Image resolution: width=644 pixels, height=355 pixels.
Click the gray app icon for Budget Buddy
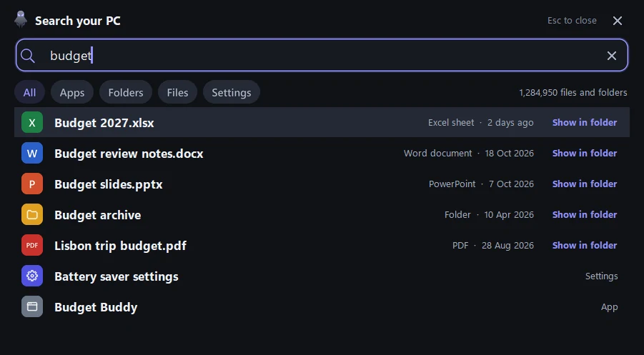[32, 307]
